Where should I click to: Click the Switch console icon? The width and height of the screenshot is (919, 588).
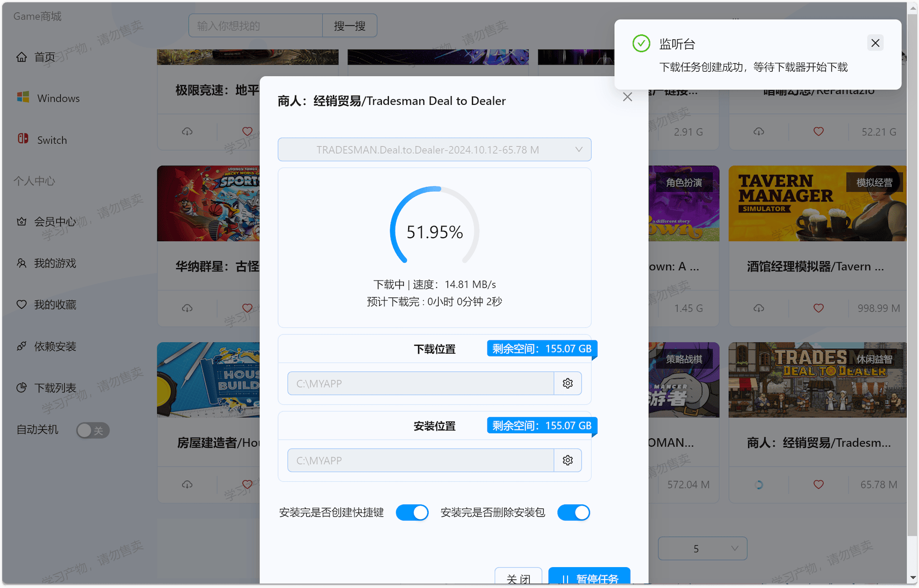pos(23,139)
